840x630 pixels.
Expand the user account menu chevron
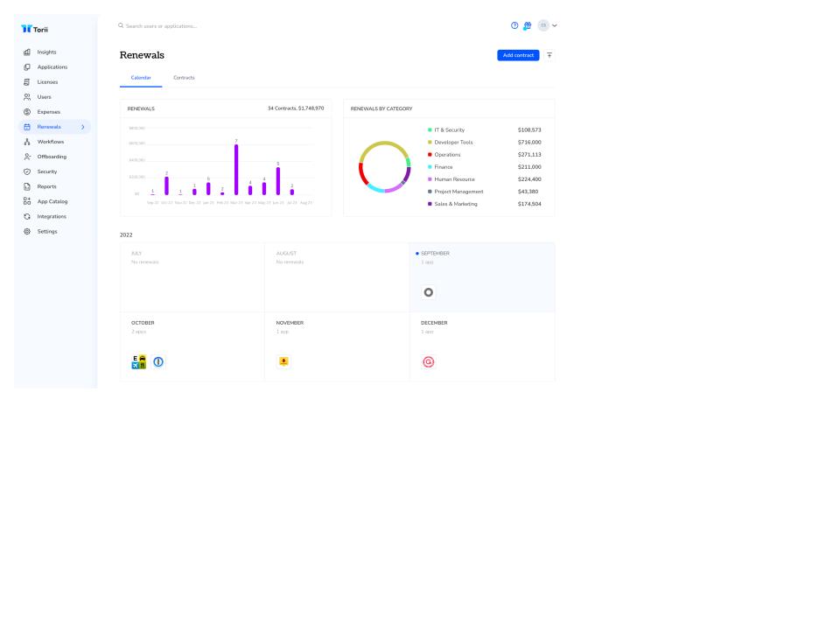(x=555, y=25)
